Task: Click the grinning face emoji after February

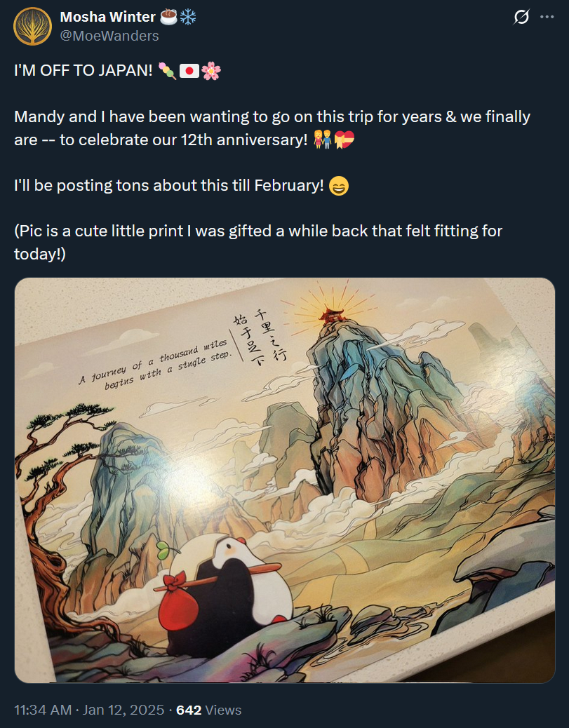Action: pyautogui.click(x=339, y=186)
